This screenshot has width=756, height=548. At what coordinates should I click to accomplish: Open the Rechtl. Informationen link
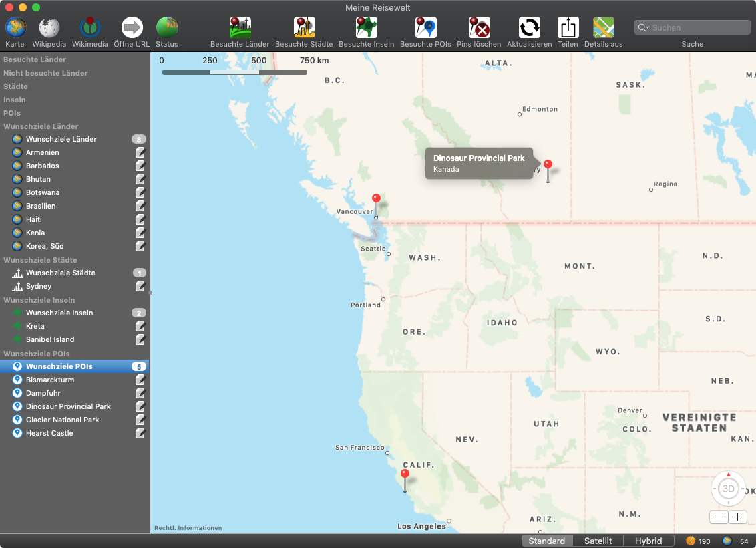(x=188, y=528)
